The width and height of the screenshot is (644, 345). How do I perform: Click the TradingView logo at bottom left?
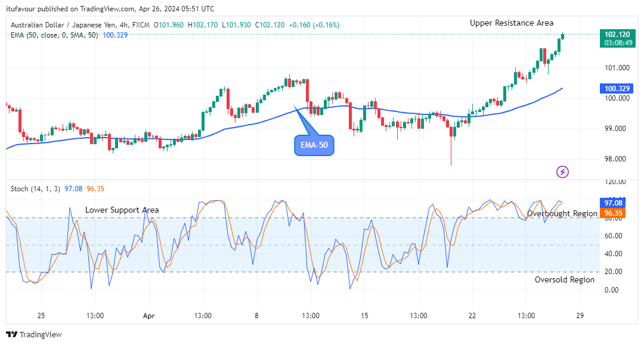tap(33, 334)
